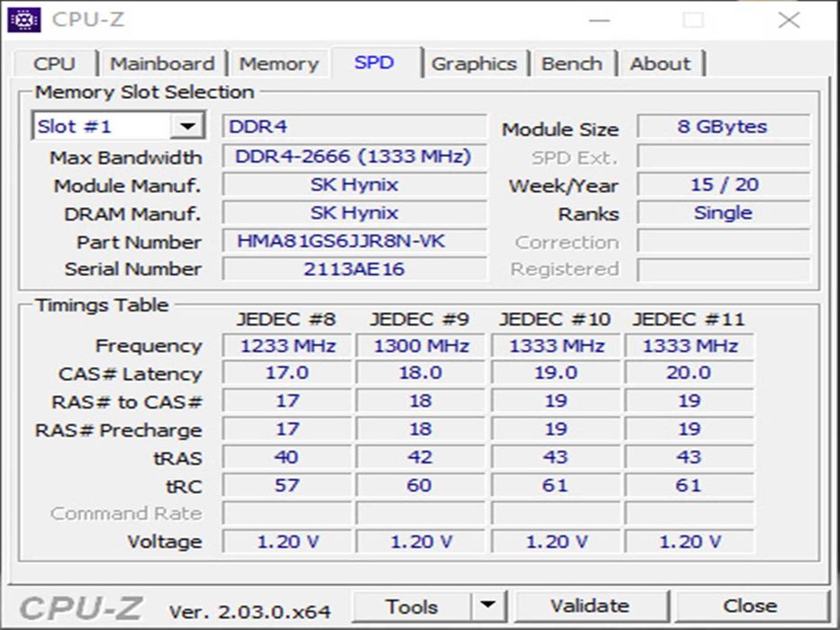Click JEDEC #8 Voltage value 1.20 V

287,542
